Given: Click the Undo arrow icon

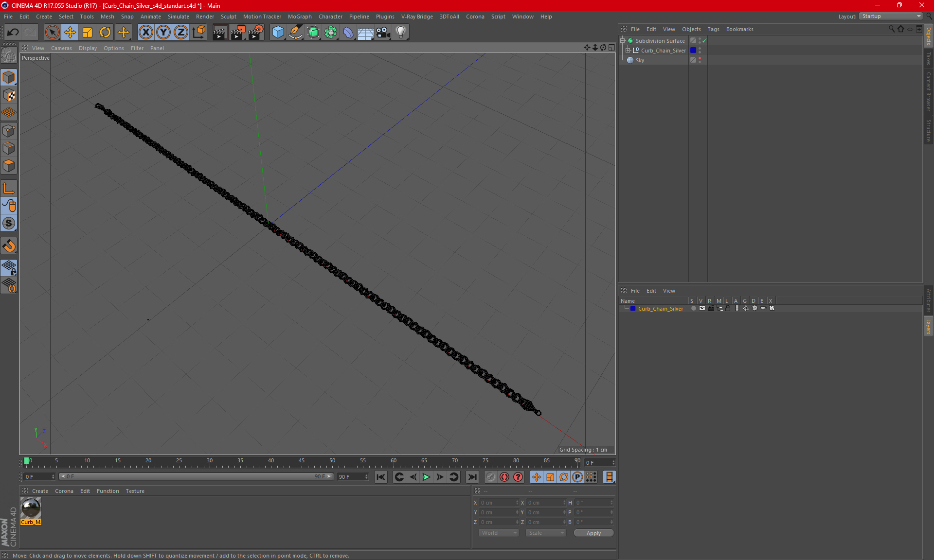Looking at the screenshot, I should point(13,33).
